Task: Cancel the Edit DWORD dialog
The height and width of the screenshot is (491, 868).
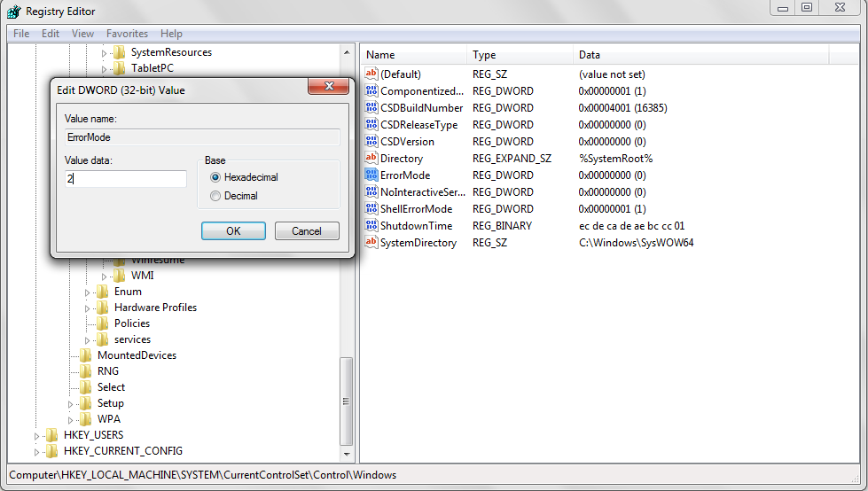Action: [307, 230]
